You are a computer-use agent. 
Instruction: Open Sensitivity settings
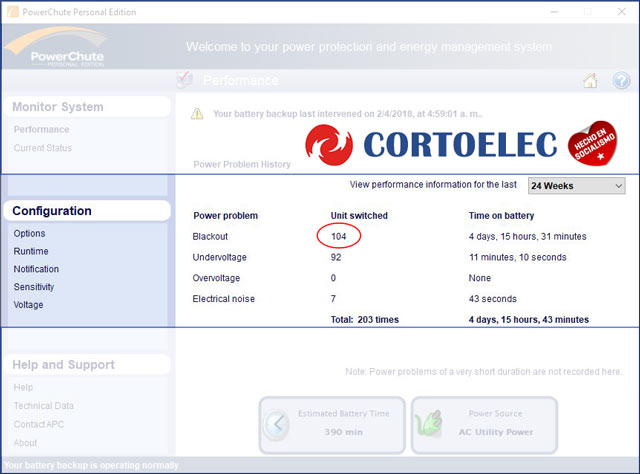pos(34,287)
